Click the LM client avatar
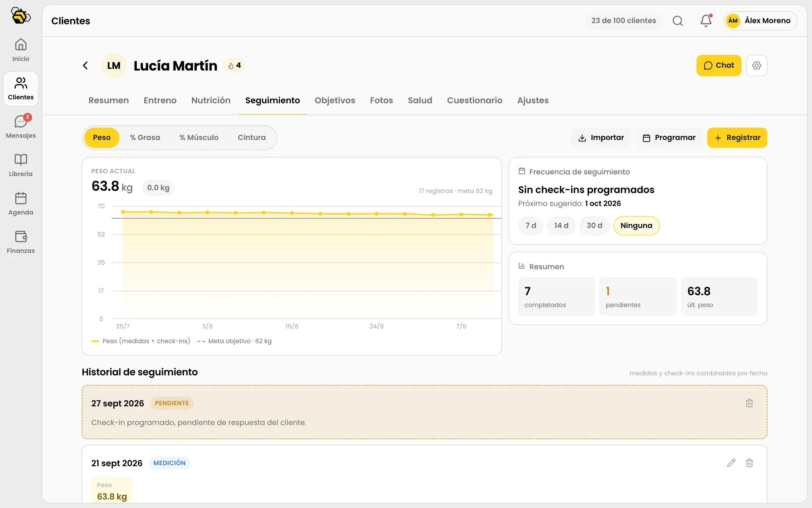 pyautogui.click(x=114, y=66)
